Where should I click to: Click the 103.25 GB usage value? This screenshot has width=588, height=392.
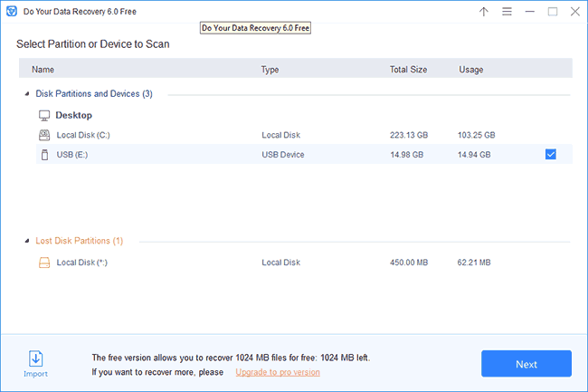[476, 135]
